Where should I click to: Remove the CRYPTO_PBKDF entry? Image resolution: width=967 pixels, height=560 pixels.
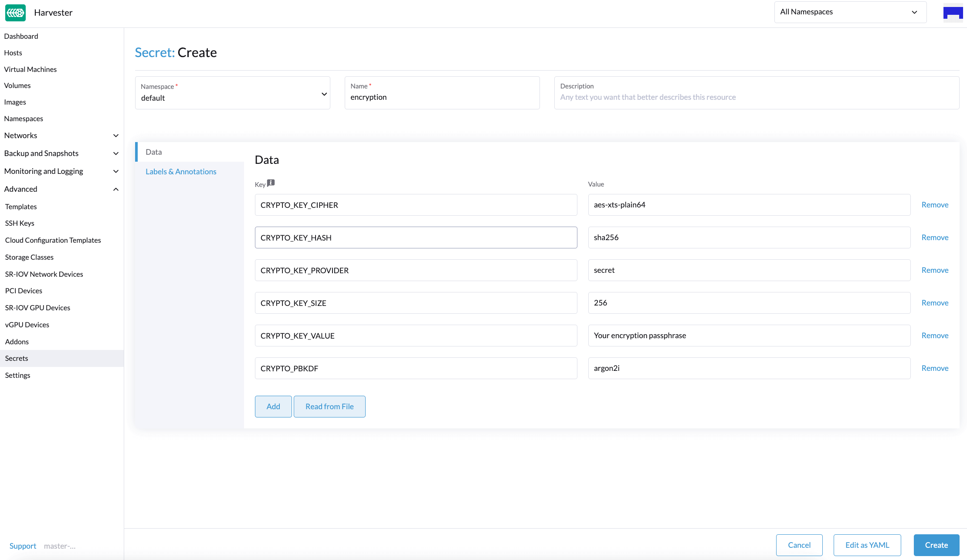pos(935,368)
